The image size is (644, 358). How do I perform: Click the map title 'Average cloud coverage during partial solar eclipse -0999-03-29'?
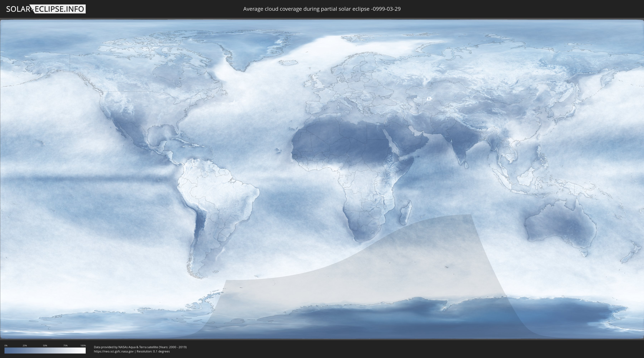(322, 9)
